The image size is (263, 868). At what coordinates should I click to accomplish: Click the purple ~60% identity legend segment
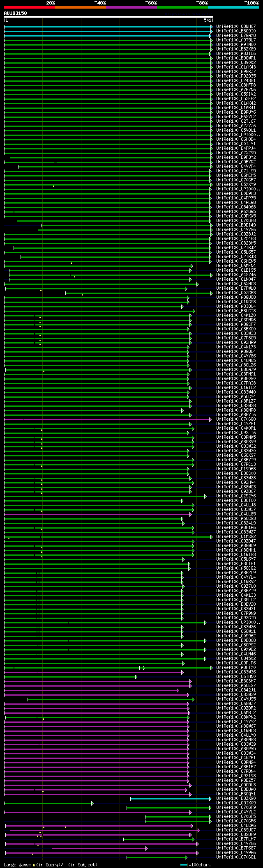(x=131, y=7)
